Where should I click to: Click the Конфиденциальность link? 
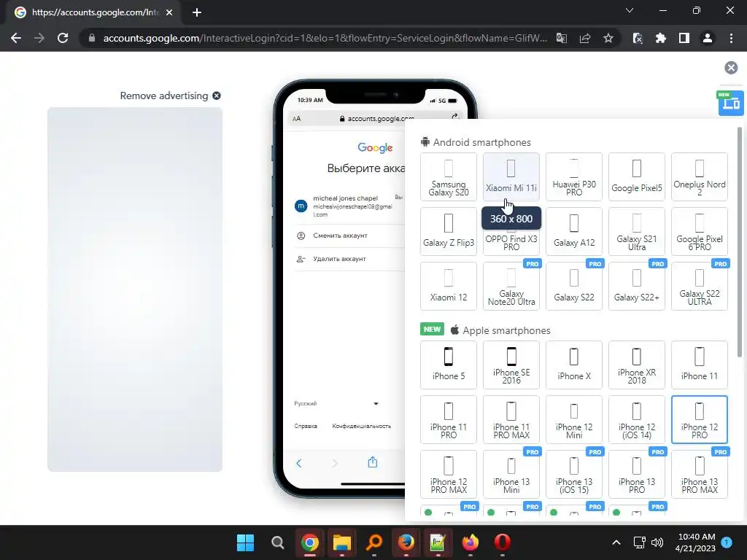point(361,426)
